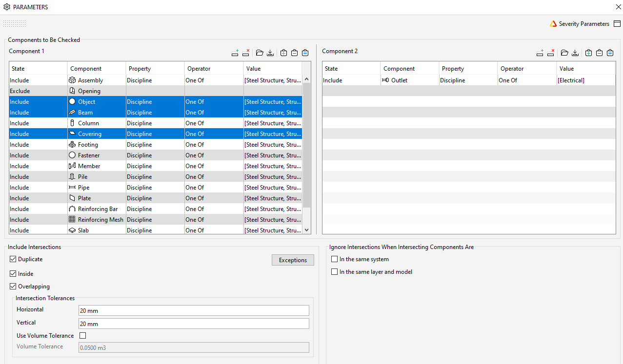Select the Exclude state cell for Opening
The image size is (623, 364).
pos(38,91)
